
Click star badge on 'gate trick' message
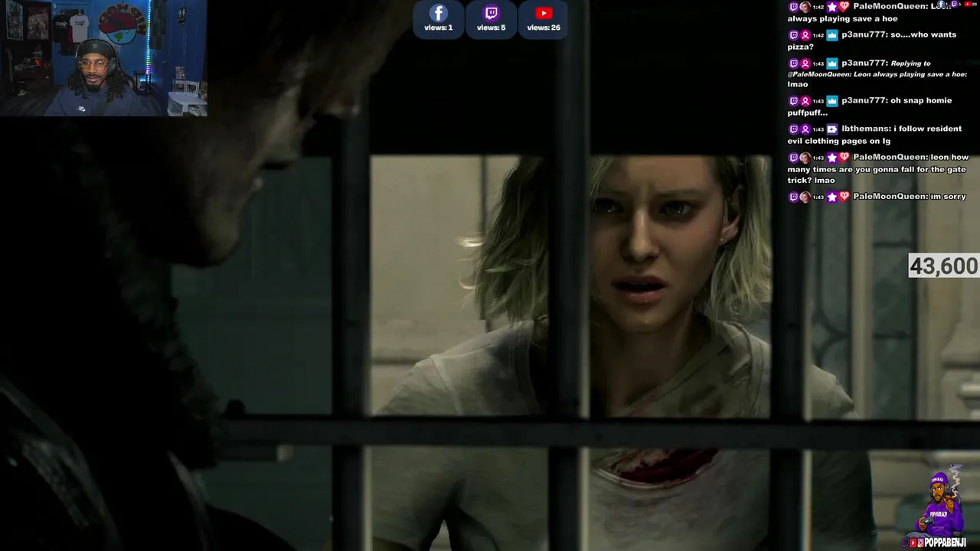click(831, 158)
